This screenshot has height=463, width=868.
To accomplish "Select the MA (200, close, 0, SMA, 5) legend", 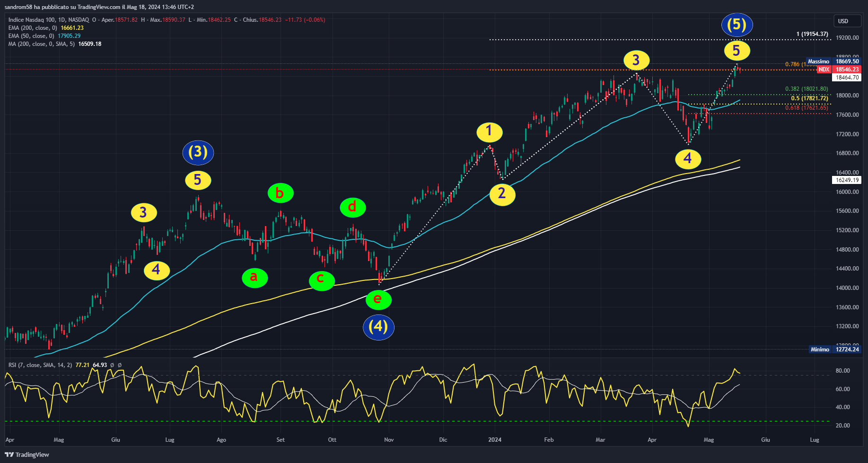I will pyautogui.click(x=55, y=44).
